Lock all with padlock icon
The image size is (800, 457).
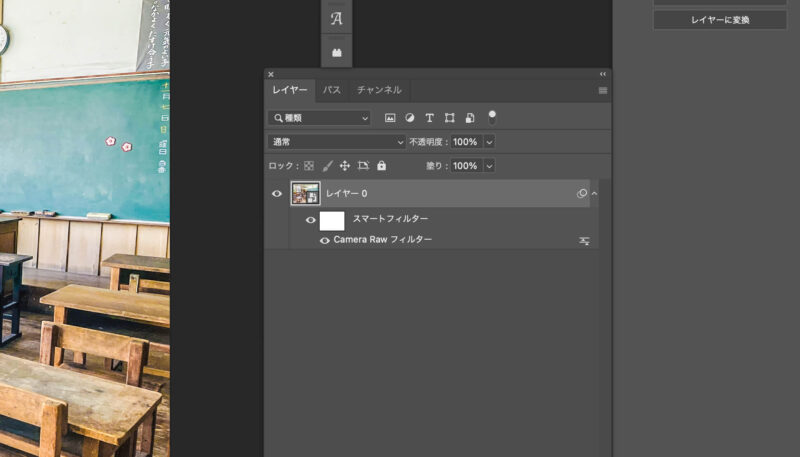point(382,166)
